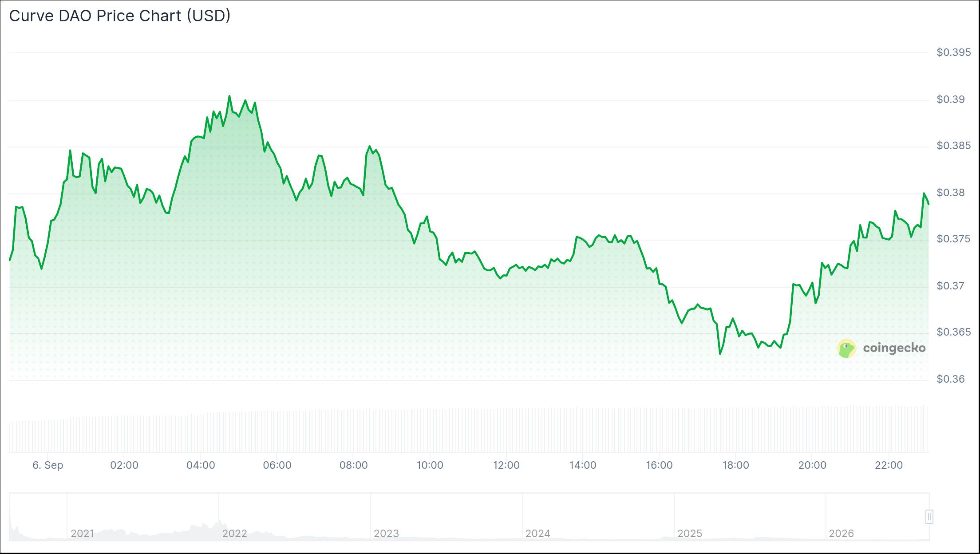Select 2021 in the navigator timeline

point(82,534)
